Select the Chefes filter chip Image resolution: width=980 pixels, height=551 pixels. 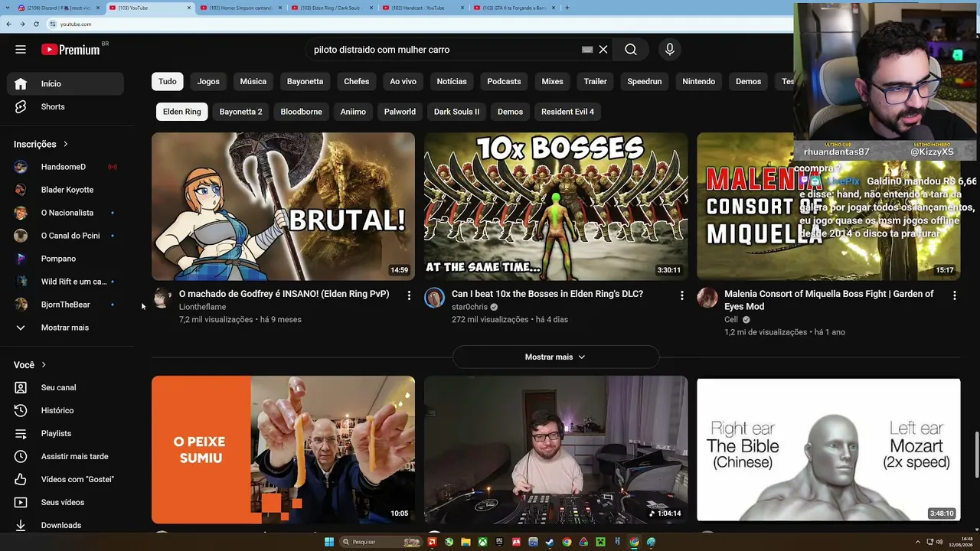(x=357, y=82)
